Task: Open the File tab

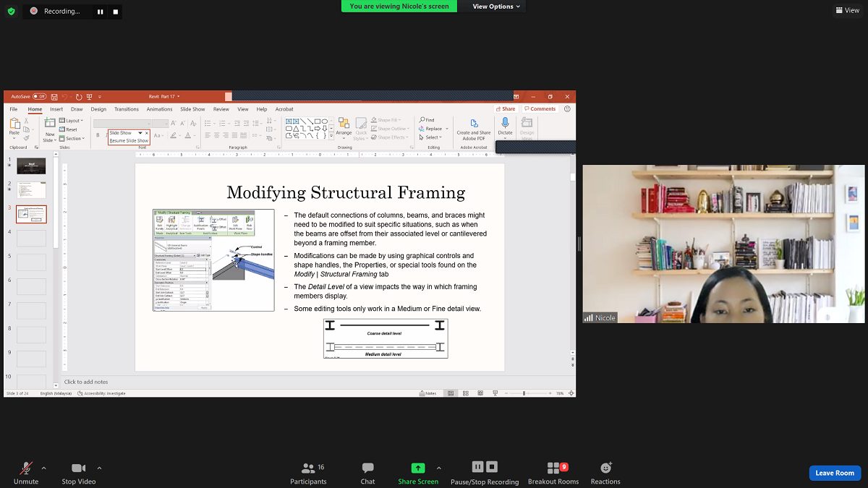Action: pos(13,109)
